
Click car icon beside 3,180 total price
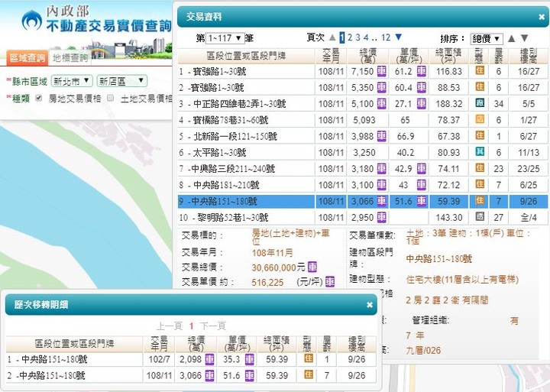coord(382,168)
